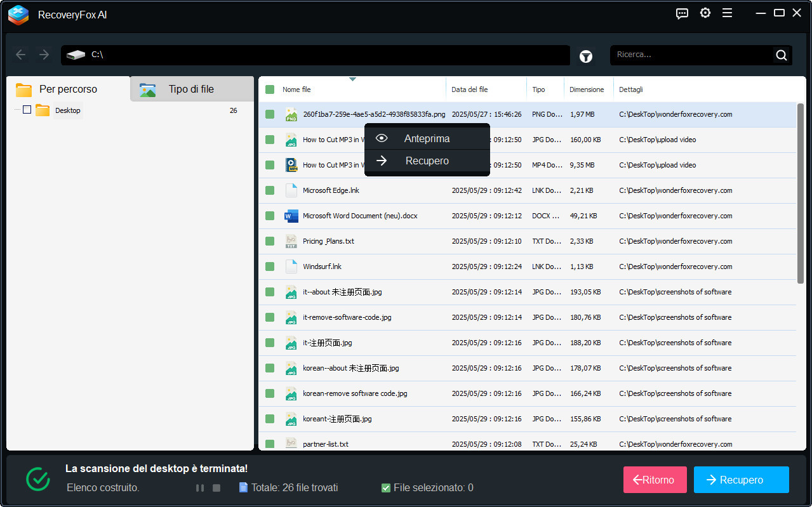Click the Pricing_Plans.txt file icon
This screenshot has width=812, height=507.
[x=291, y=241]
